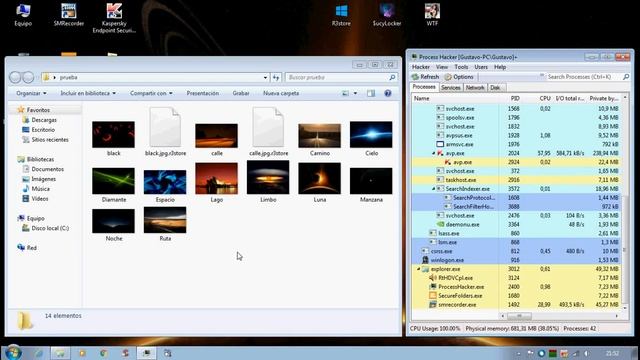The image size is (640, 360).
Task: Select Red in the Explorer sidebar
Action: point(27,248)
